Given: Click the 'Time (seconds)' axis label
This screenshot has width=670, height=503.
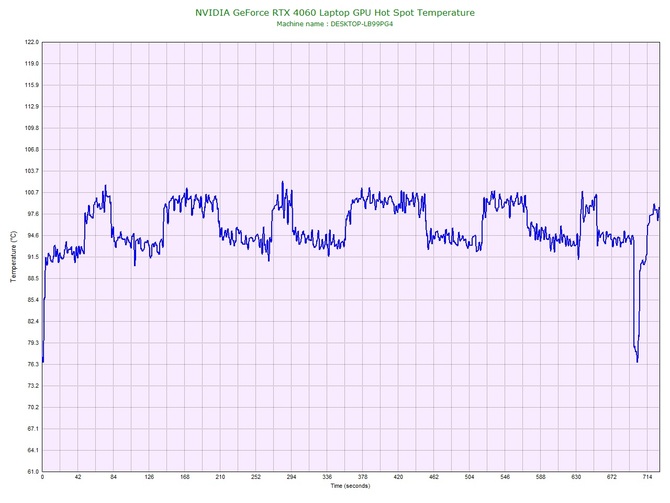Looking at the screenshot, I should 350,486.
